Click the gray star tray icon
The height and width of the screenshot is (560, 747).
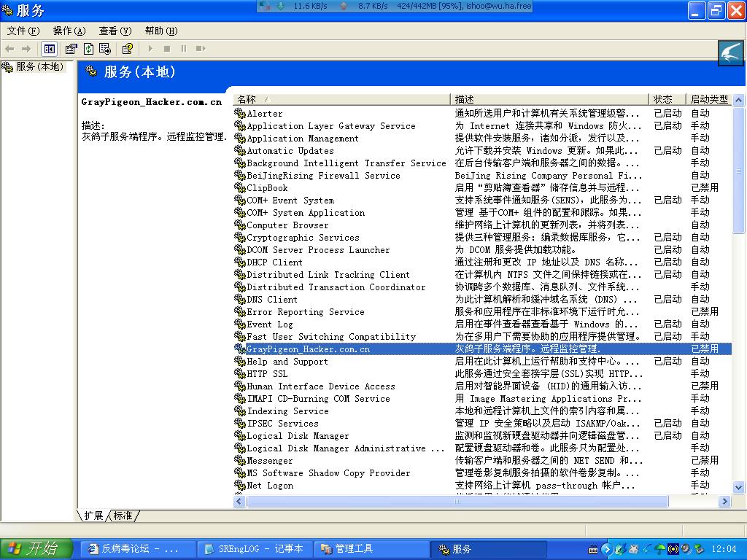pyautogui.click(x=634, y=549)
